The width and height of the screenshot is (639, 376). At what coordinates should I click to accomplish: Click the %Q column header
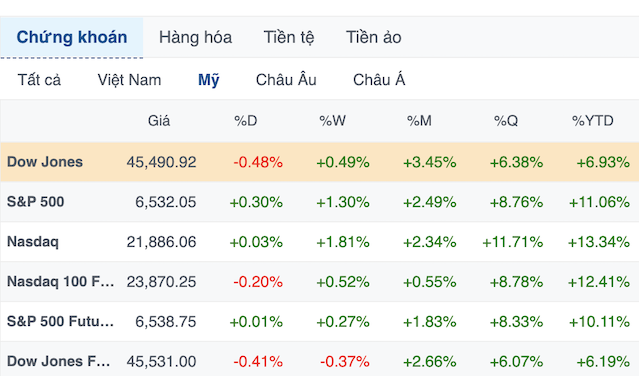506,121
